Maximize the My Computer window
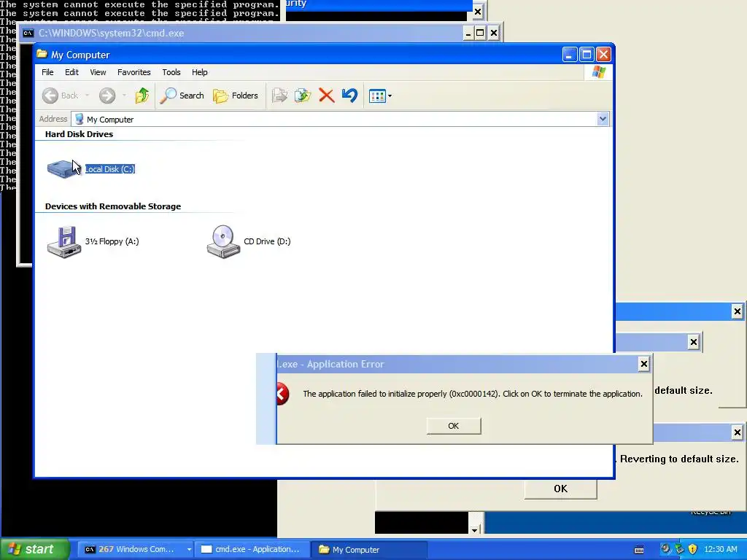Viewport: 747px width, 560px height. (587, 55)
